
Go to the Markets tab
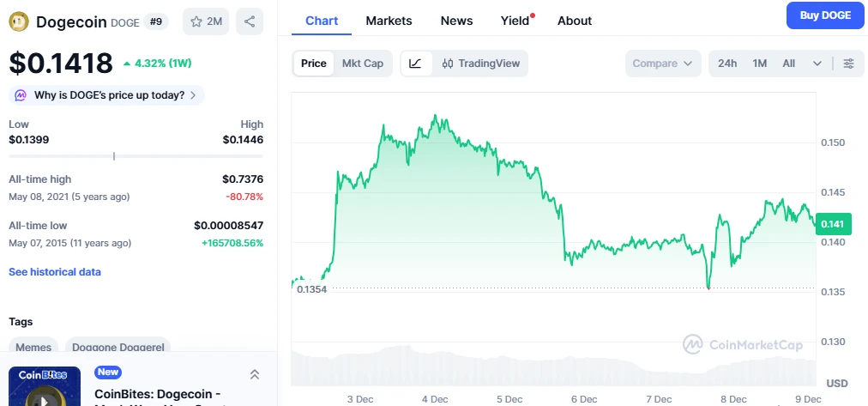pyautogui.click(x=389, y=21)
